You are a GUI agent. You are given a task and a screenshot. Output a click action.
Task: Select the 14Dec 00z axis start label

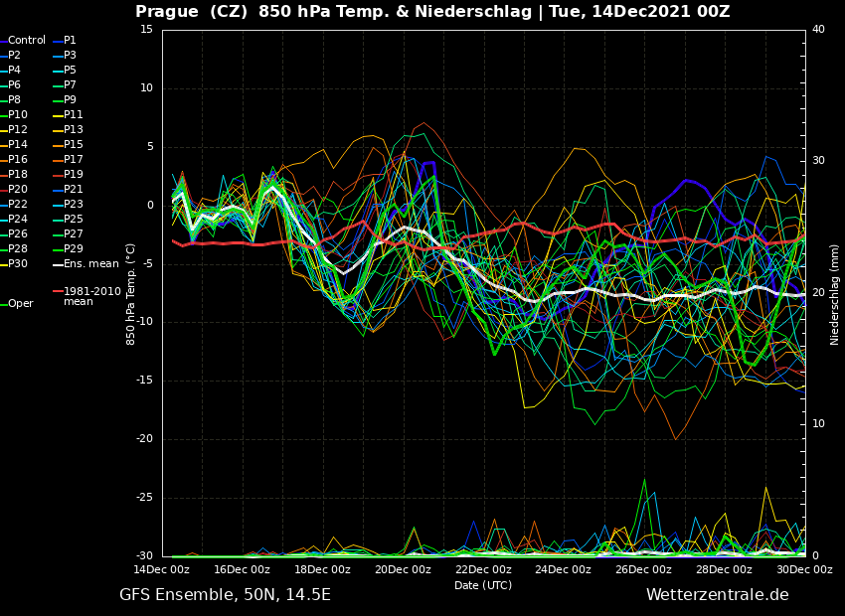pos(162,569)
